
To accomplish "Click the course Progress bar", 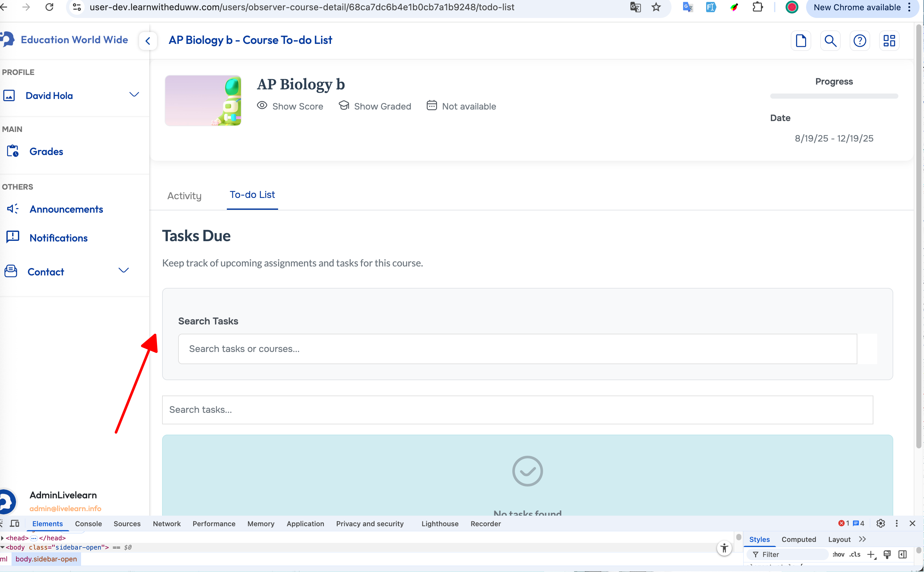I will tap(834, 96).
